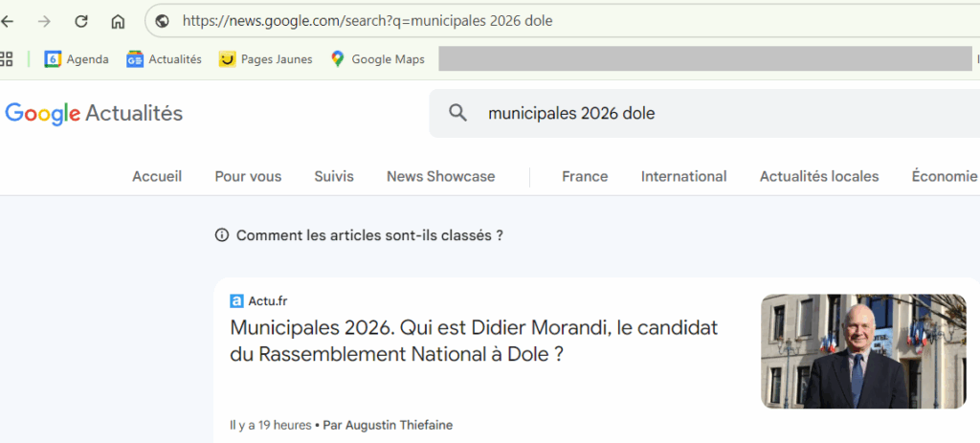This screenshot has height=443, width=980.
Task: Click the Didier Morandi article thumbnail
Action: (863, 351)
